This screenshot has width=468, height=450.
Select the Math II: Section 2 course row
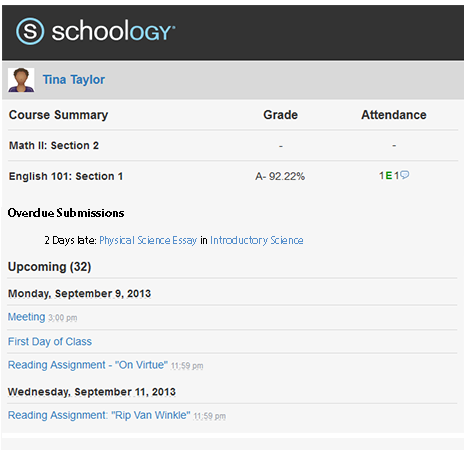233,145
